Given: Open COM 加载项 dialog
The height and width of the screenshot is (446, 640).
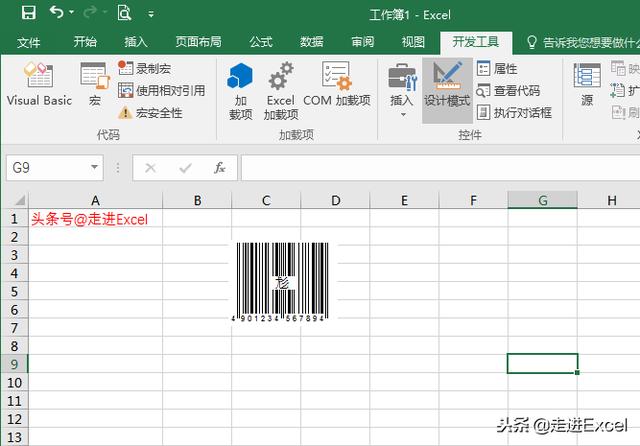Looking at the screenshot, I should pos(337,84).
